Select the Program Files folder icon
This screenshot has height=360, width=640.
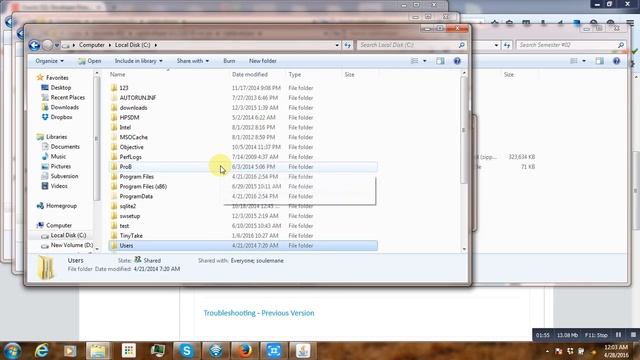click(114, 177)
